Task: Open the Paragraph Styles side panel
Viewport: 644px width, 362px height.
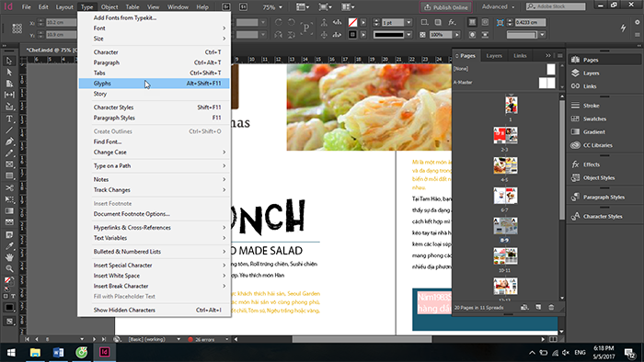Action: [x=598, y=198]
